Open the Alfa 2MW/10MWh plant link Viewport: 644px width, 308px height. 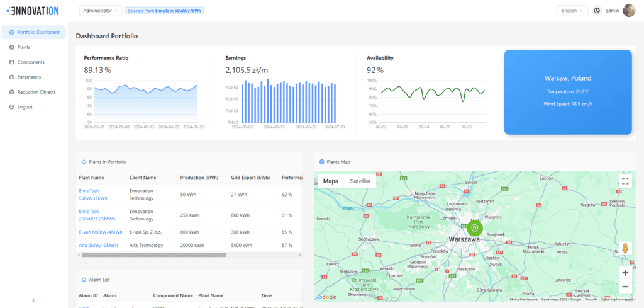(100, 245)
